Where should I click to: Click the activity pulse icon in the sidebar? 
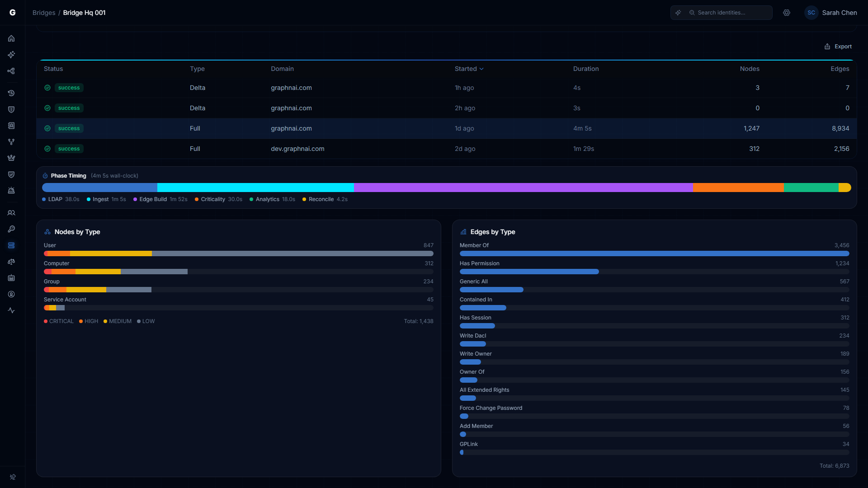coord(11,310)
